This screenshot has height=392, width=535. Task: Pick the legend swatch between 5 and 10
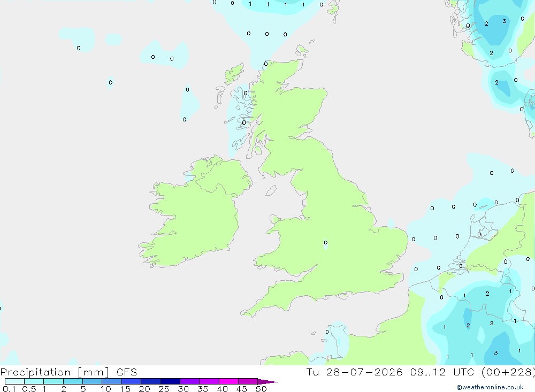tap(93, 381)
